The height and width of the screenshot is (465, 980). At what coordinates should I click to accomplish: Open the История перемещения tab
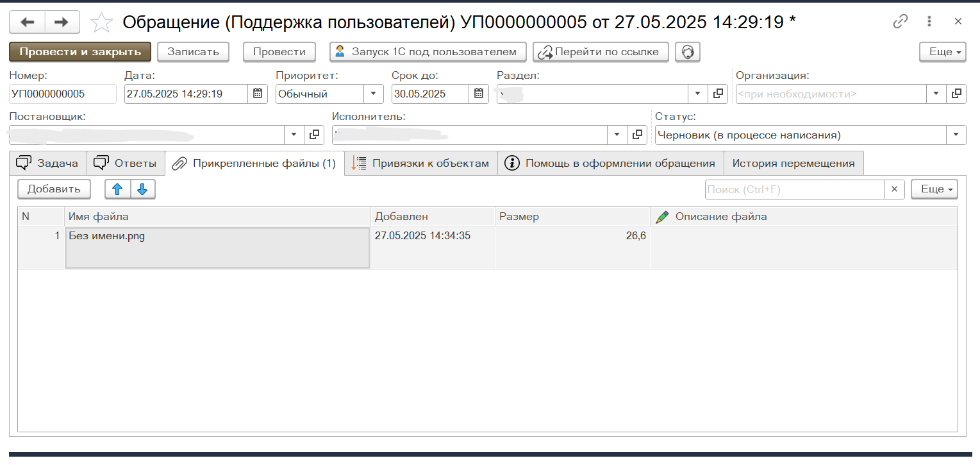pos(793,163)
